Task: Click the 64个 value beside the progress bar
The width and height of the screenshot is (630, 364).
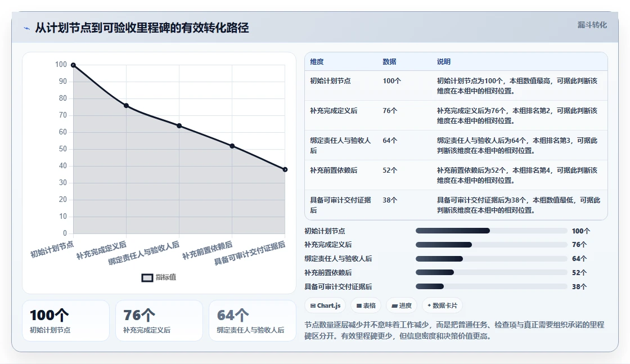Action: (x=579, y=259)
